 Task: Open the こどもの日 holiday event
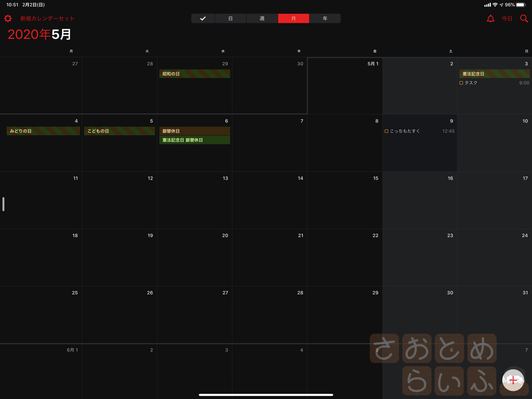pos(120,131)
